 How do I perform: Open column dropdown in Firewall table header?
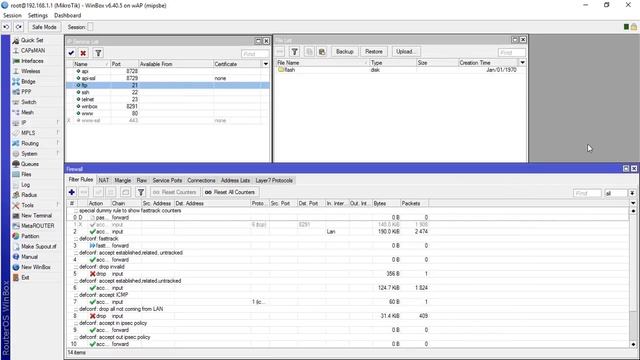(x=633, y=203)
